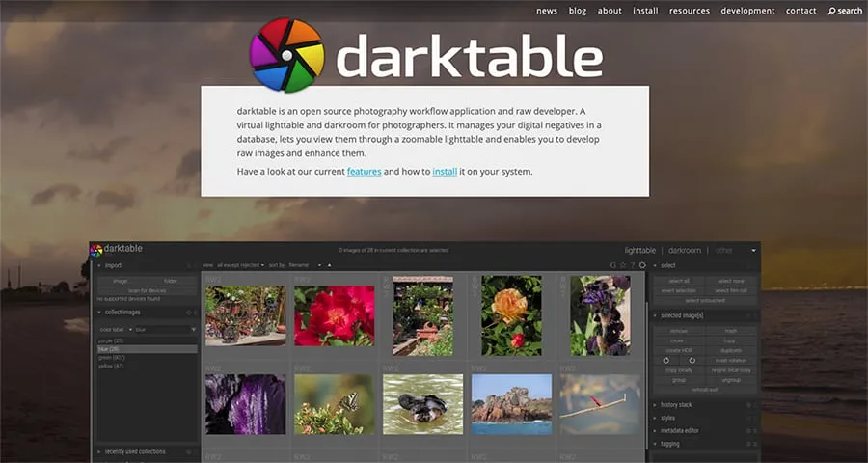Select the red flowers thumbnail

tap(335, 315)
